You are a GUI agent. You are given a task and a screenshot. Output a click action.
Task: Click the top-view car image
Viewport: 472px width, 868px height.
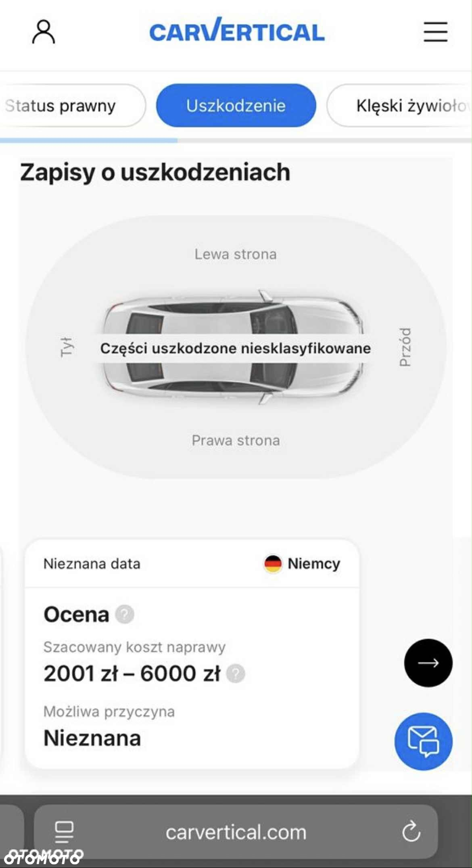233,347
